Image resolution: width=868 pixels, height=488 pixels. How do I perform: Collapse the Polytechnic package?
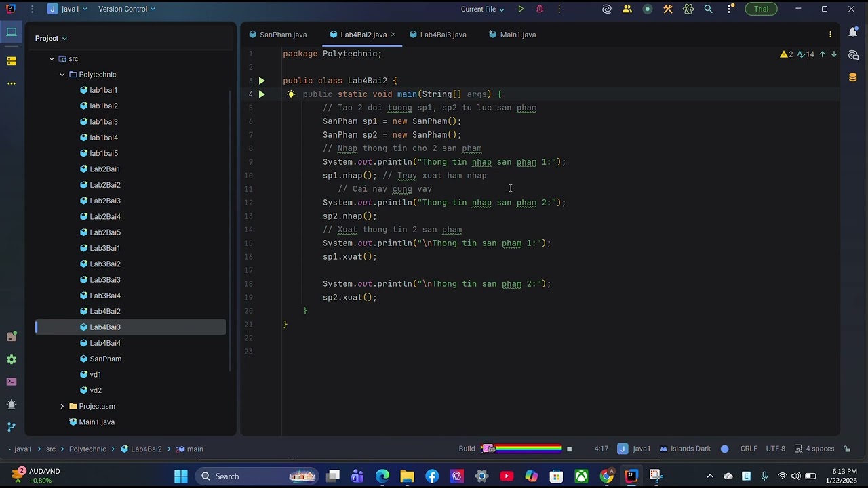point(62,75)
